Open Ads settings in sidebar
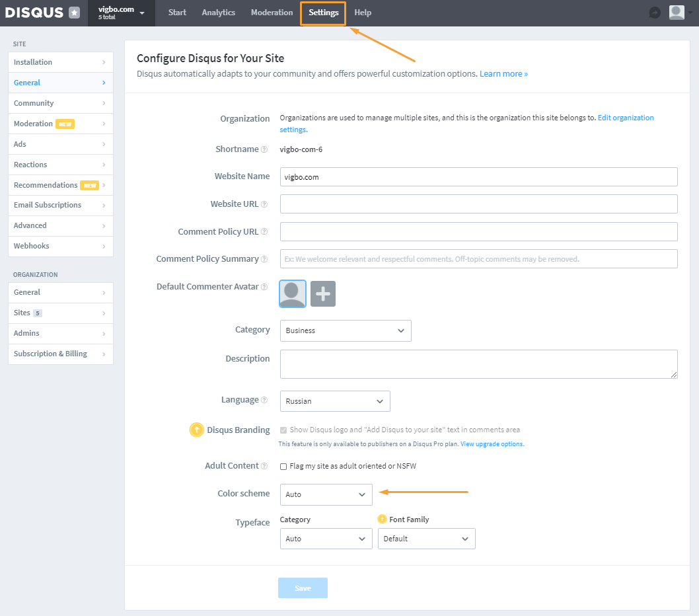699x616 pixels. click(x=61, y=144)
